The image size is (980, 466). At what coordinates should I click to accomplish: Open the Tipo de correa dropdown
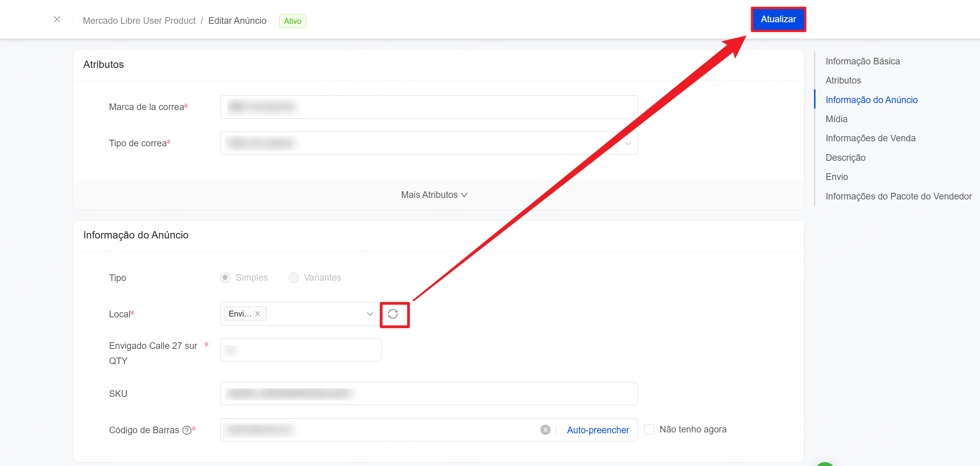428,143
